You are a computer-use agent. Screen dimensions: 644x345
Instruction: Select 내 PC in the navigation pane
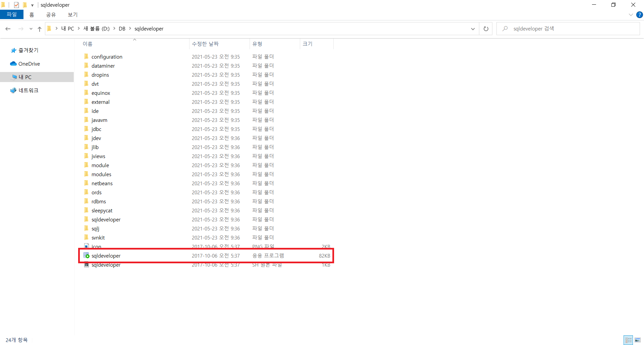click(x=37, y=77)
